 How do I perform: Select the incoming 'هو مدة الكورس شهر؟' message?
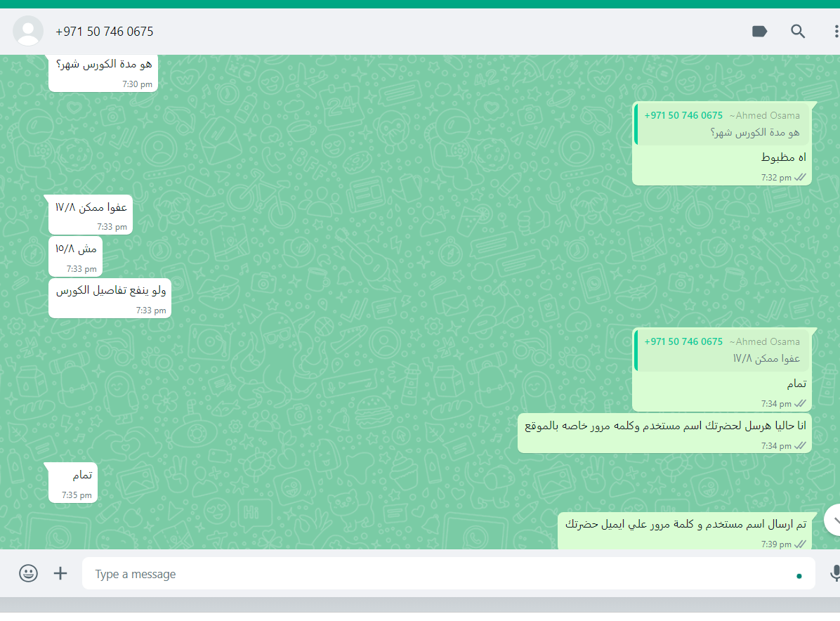click(103, 73)
